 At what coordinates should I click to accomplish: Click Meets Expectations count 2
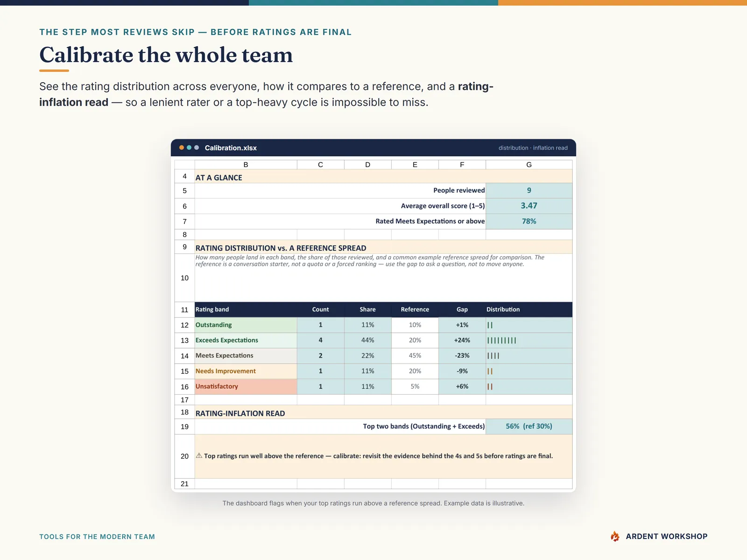tap(320, 356)
